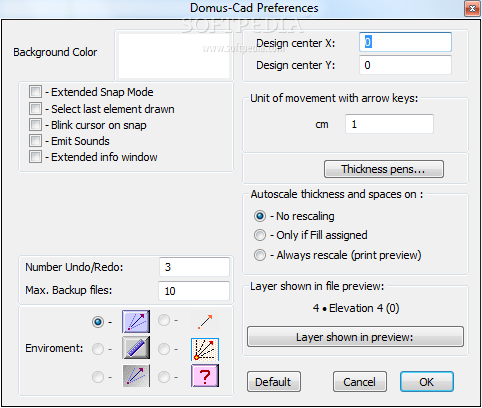Click the dotted-background arrows icon with yellow dot
Screen dimensions: 482x408
click(x=205, y=349)
